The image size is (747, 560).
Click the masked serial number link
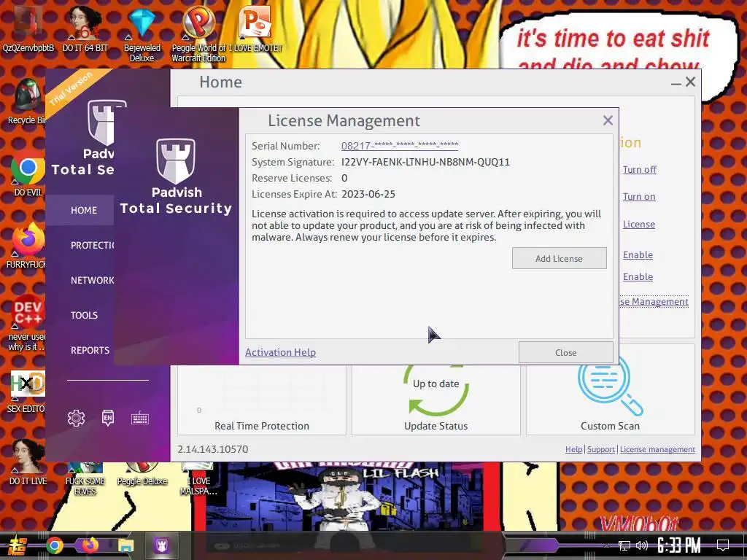[x=400, y=146]
